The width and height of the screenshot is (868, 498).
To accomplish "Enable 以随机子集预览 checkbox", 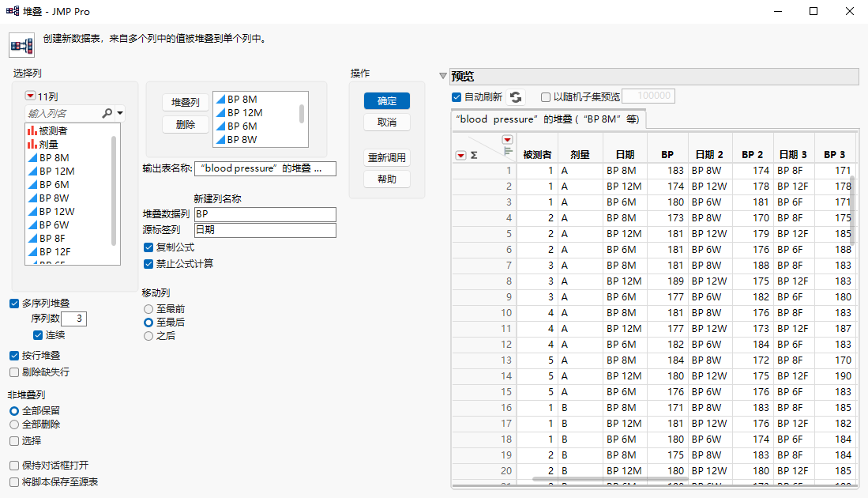I will pyautogui.click(x=546, y=97).
